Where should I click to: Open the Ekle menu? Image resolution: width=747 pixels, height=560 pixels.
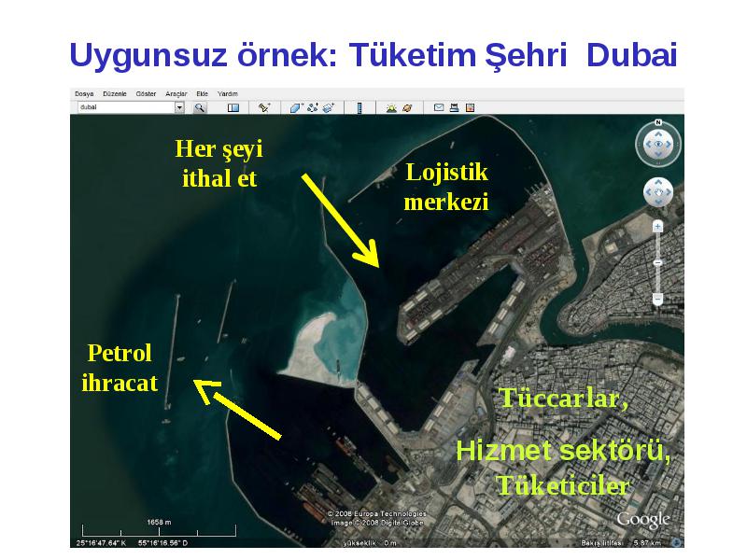[x=202, y=94]
